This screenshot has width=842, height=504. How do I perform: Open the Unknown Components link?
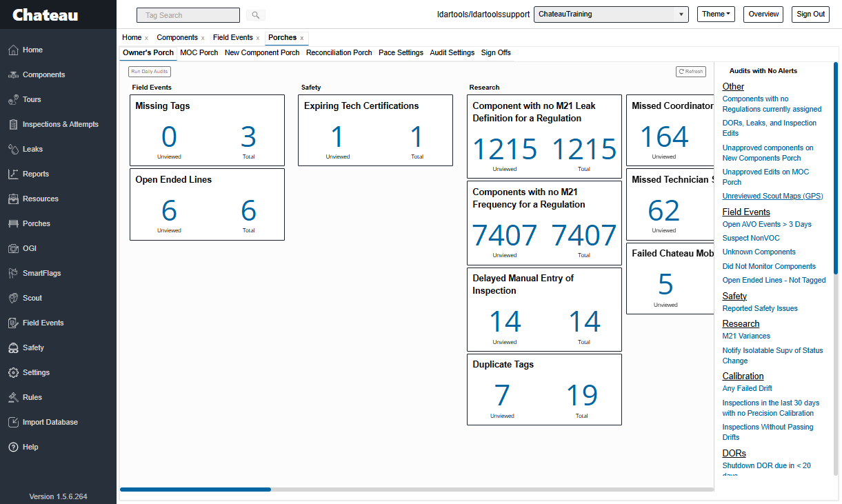pyautogui.click(x=759, y=252)
